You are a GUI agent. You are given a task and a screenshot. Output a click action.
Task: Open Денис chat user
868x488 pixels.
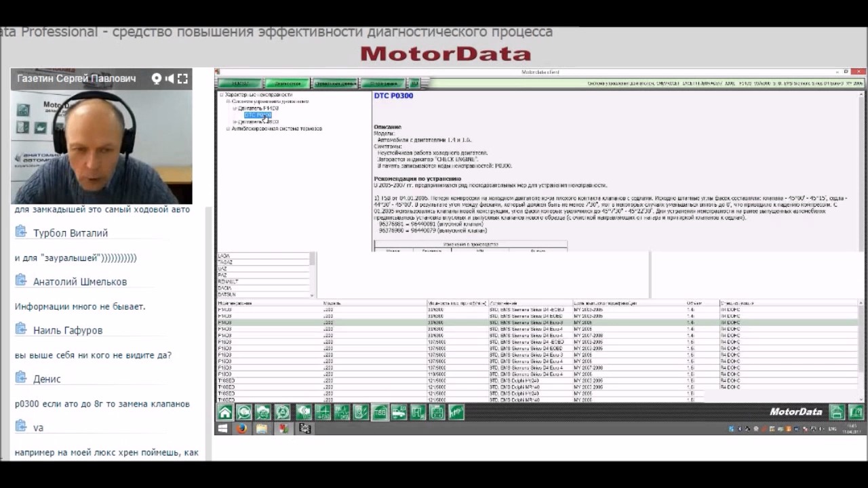click(47, 380)
